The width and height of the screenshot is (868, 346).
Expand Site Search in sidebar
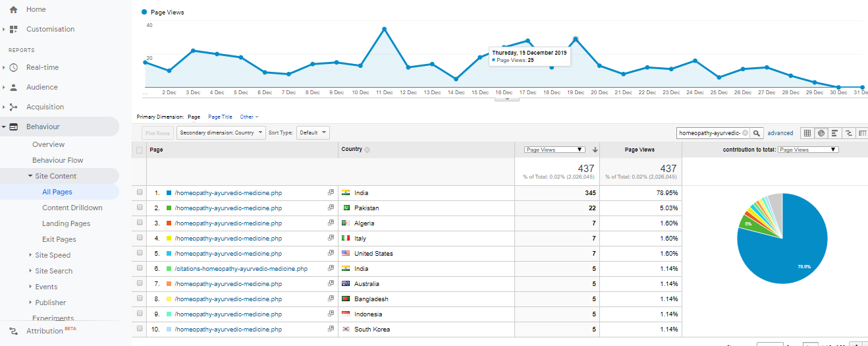(30, 271)
